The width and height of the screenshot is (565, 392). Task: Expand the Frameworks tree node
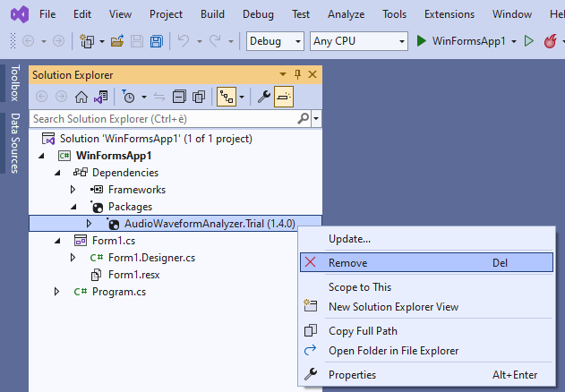[74, 190]
